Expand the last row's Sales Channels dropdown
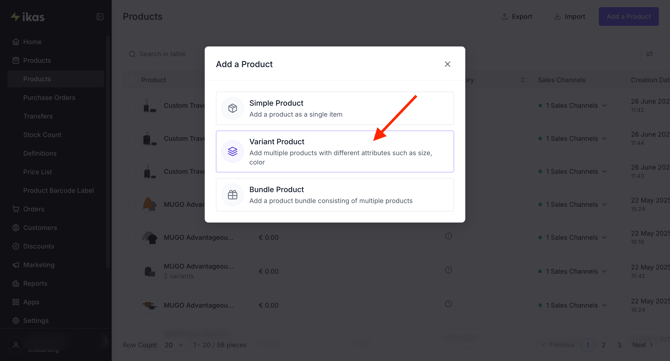Screen dimensions: 670x361 (605, 305)
